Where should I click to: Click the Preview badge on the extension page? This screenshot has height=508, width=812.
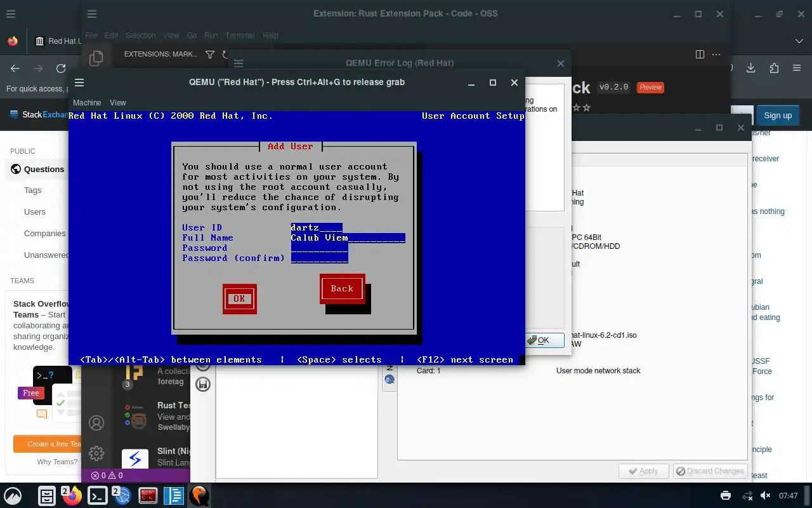[x=650, y=87]
